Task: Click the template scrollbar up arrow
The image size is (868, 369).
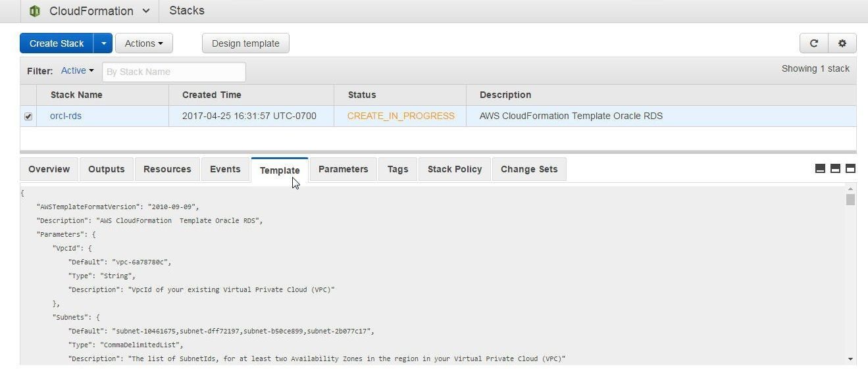Action: [x=850, y=189]
